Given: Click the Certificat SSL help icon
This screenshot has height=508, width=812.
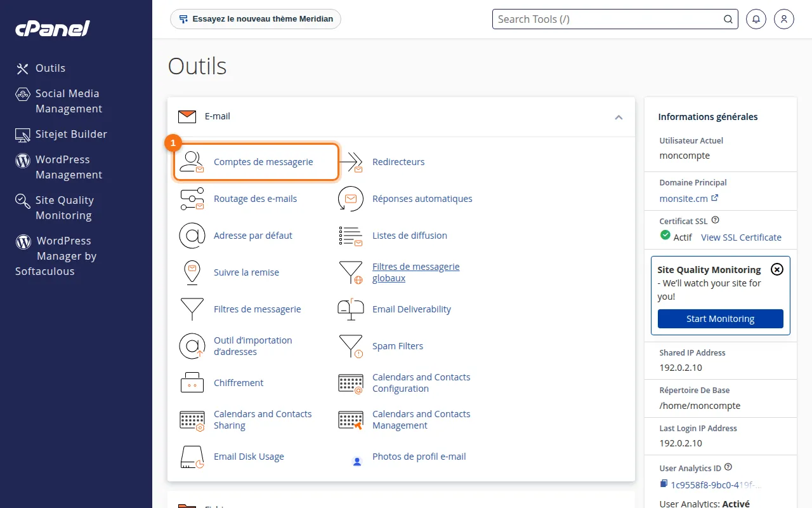Looking at the screenshot, I should [x=716, y=220].
